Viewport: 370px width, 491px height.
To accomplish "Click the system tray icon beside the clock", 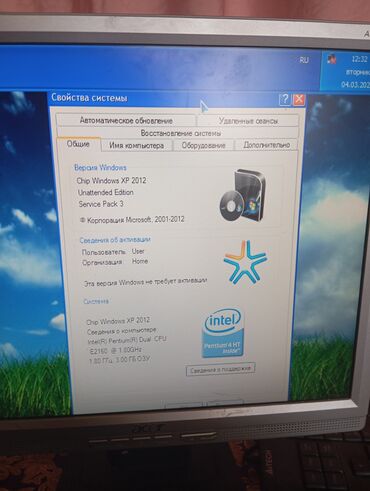I will point(331,59).
